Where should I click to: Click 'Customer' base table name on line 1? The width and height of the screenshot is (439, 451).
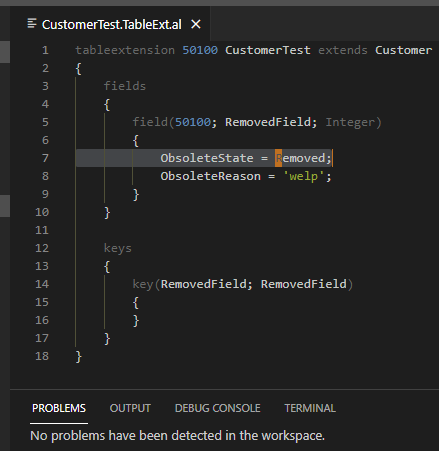pyautogui.click(x=403, y=50)
